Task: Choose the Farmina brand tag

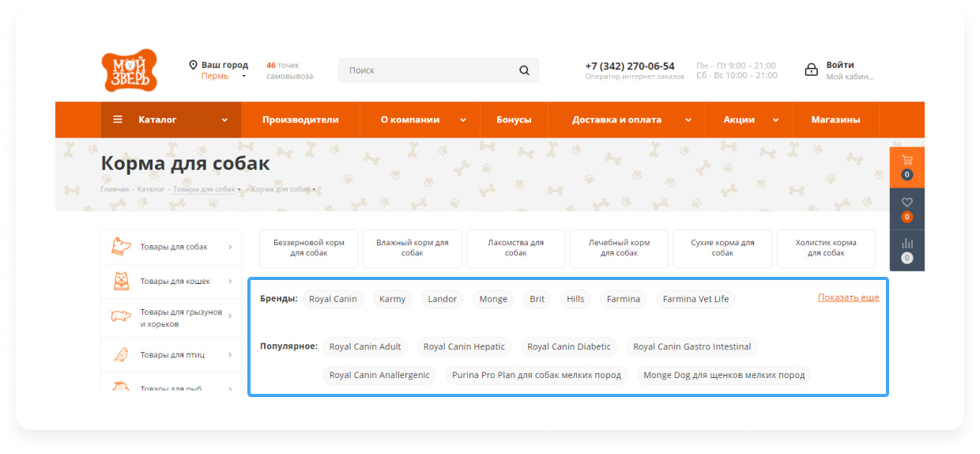Action: 624,299
